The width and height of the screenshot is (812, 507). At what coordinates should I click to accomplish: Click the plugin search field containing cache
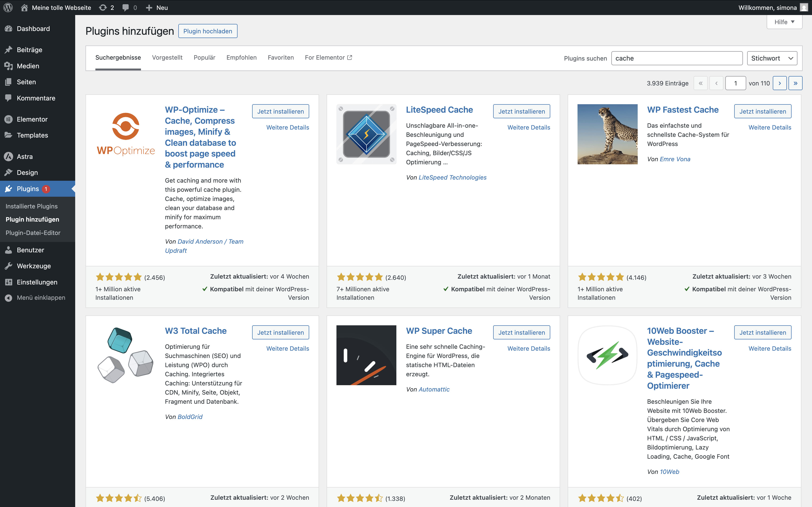(x=676, y=58)
